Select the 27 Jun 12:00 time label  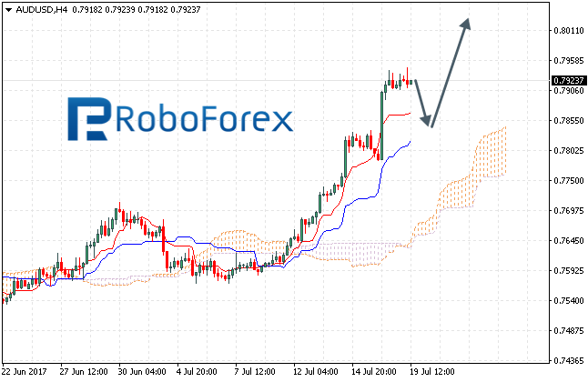click(x=84, y=372)
